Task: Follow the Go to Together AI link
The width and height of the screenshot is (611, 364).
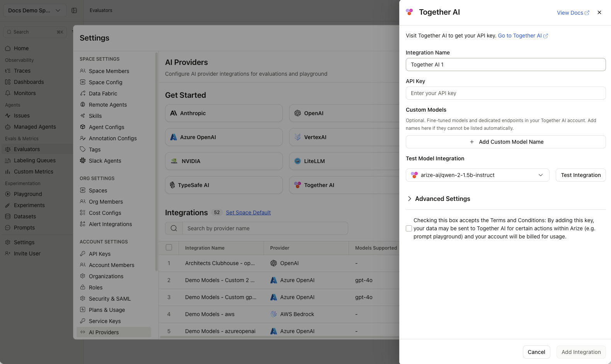Action: click(x=523, y=36)
